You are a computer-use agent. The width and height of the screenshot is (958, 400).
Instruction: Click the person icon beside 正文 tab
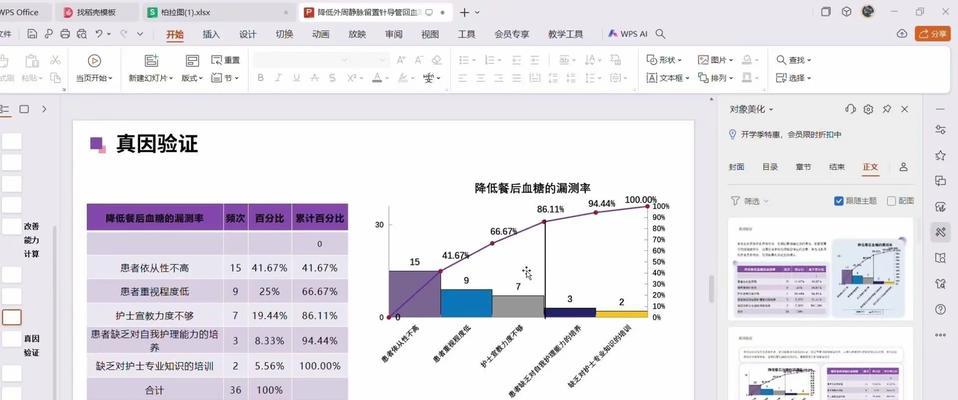point(903,167)
